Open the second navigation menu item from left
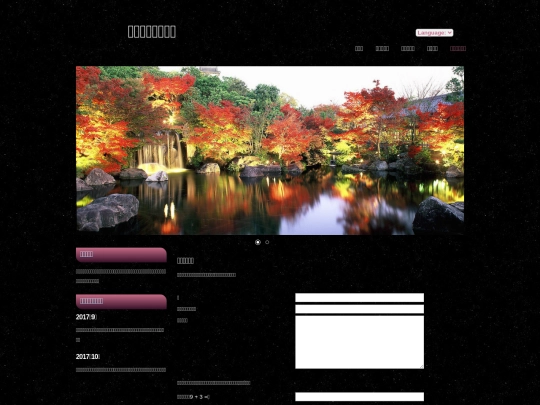 (x=382, y=49)
